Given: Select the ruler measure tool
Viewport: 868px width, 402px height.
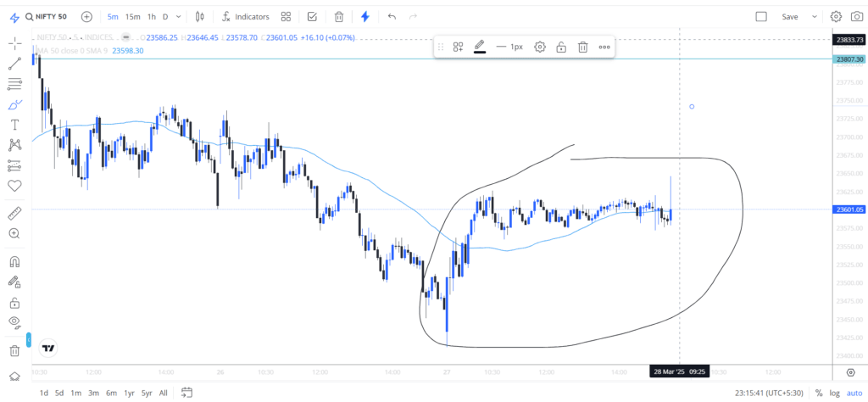Looking at the screenshot, I should click(x=15, y=213).
